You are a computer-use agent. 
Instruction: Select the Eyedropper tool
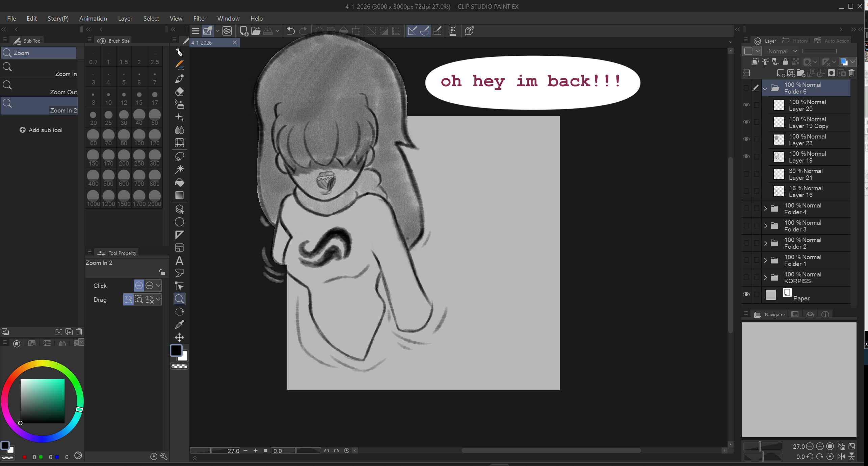click(179, 324)
